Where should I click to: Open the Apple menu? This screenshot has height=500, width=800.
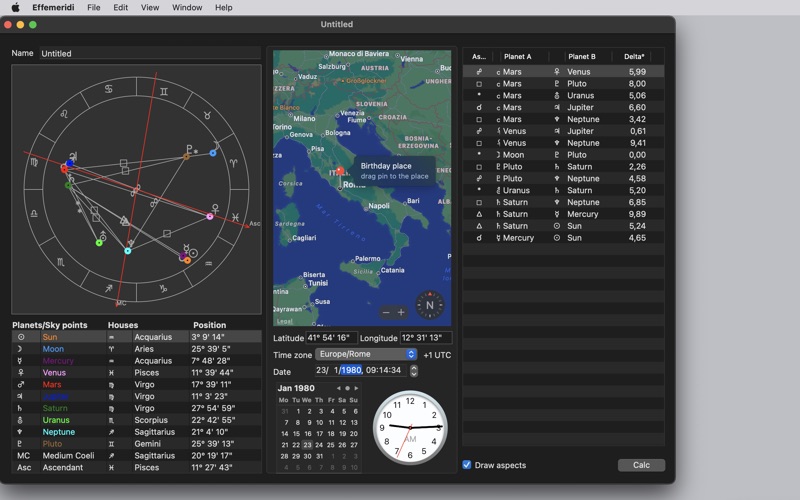[x=15, y=7]
